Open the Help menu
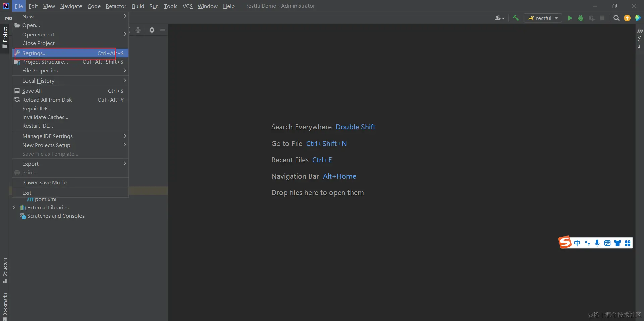 coord(229,6)
